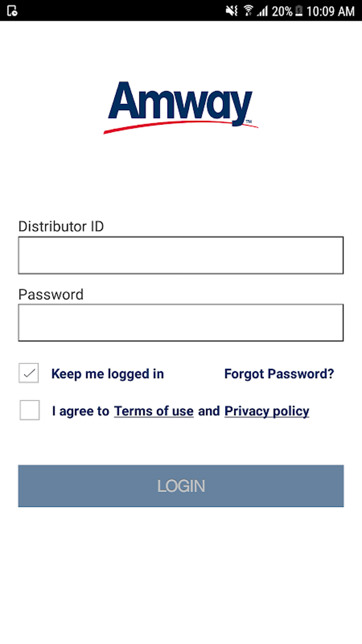Focus the Password input field
Image resolution: width=362 pixels, height=644 pixels.
181,323
